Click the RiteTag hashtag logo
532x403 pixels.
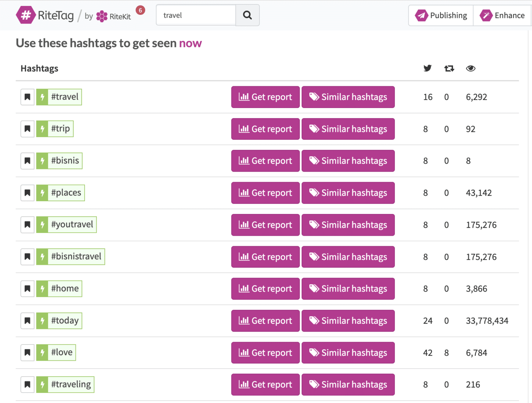tap(26, 15)
